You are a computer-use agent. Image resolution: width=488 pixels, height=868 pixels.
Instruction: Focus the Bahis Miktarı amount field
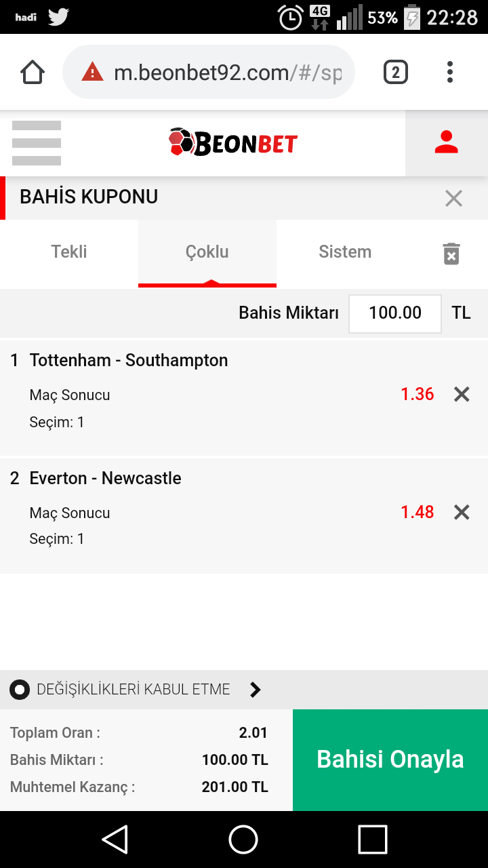(395, 313)
